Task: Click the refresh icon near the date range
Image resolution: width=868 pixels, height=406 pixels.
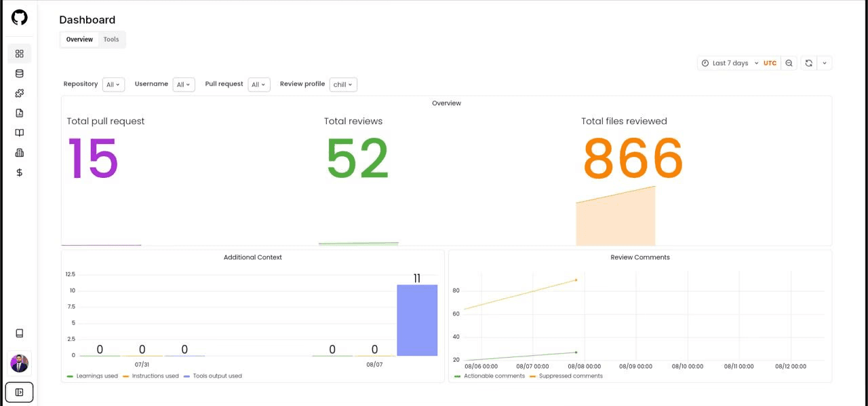Action: (x=808, y=62)
